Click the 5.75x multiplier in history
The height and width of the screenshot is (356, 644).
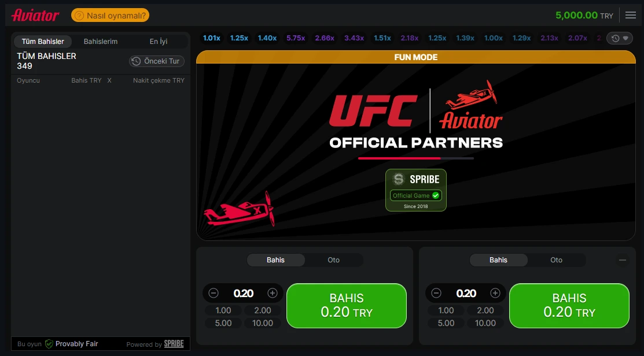pyautogui.click(x=296, y=38)
